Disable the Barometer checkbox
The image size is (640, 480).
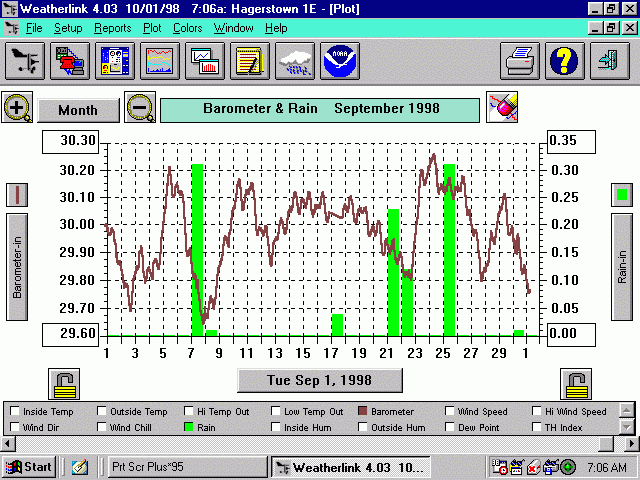(362, 411)
